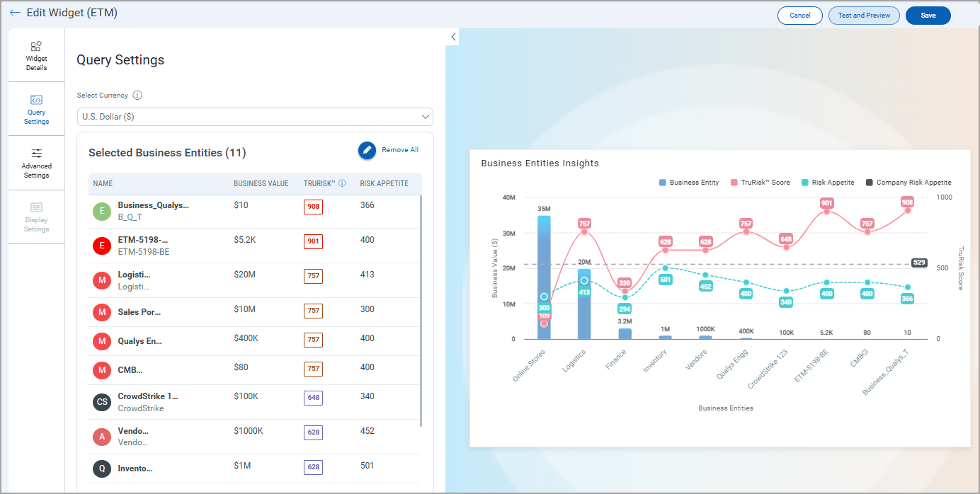Open the Advanced Settings sliders icon
Screen dimensions: 980x494
[36, 153]
